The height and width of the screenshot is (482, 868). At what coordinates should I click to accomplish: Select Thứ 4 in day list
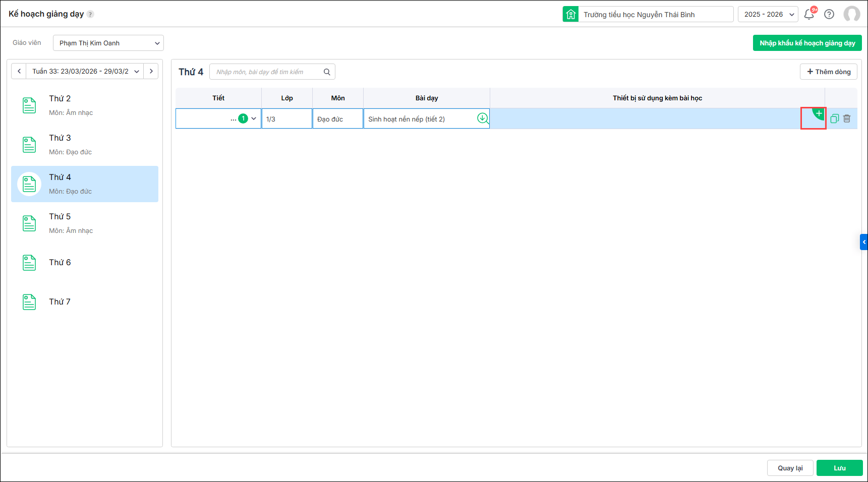click(85, 184)
